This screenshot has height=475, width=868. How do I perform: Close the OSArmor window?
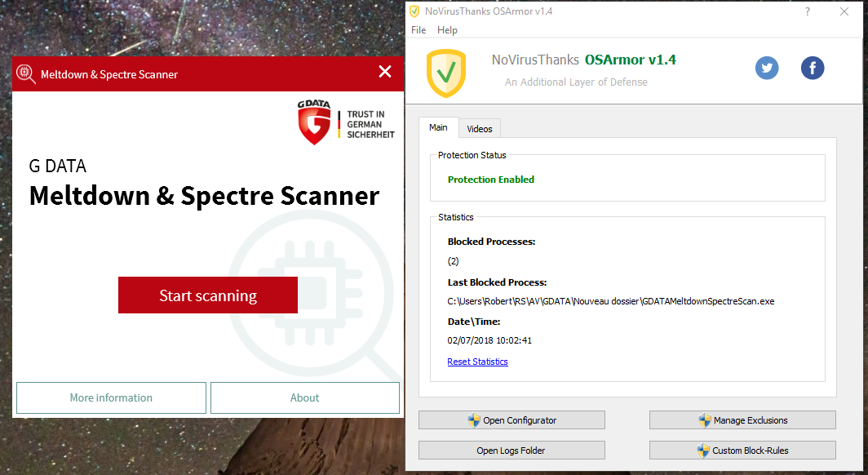click(x=844, y=11)
